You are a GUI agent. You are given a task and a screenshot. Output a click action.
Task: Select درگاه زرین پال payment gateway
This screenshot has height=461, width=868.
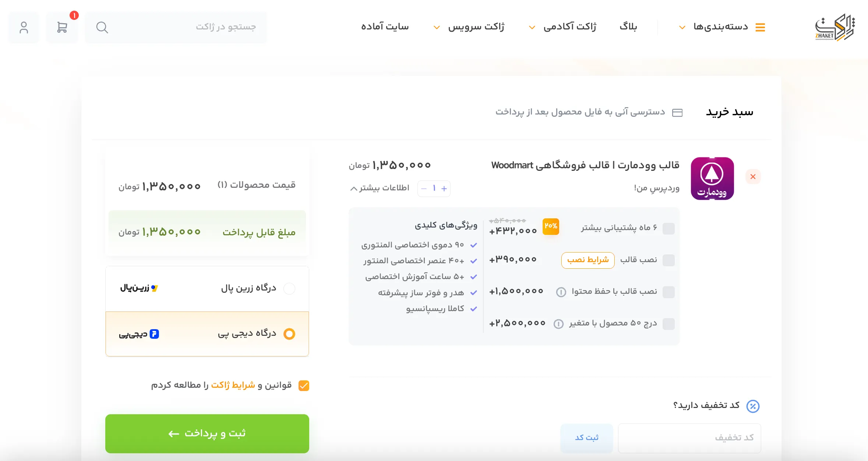click(289, 289)
